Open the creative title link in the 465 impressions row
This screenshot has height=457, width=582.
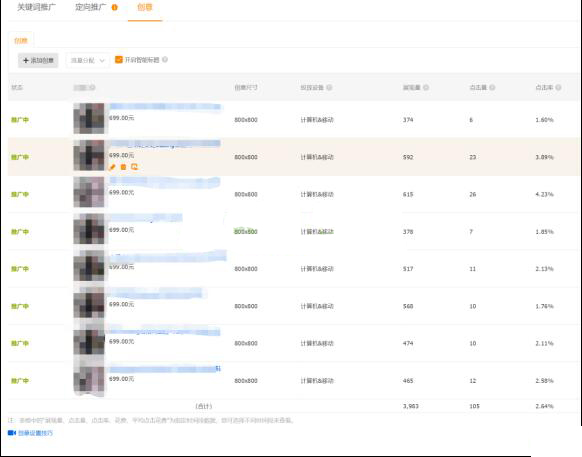[x=165, y=369]
